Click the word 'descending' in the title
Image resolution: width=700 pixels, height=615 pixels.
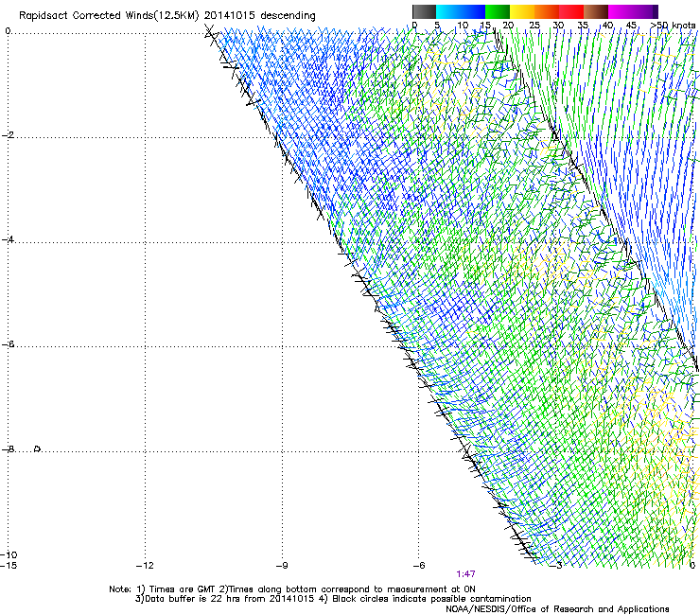point(288,16)
